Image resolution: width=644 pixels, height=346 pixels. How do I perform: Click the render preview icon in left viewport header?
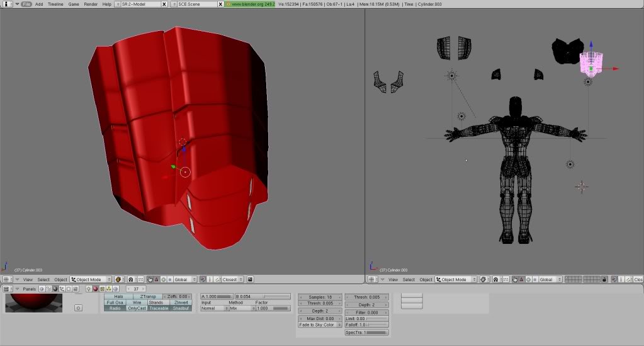250,279
